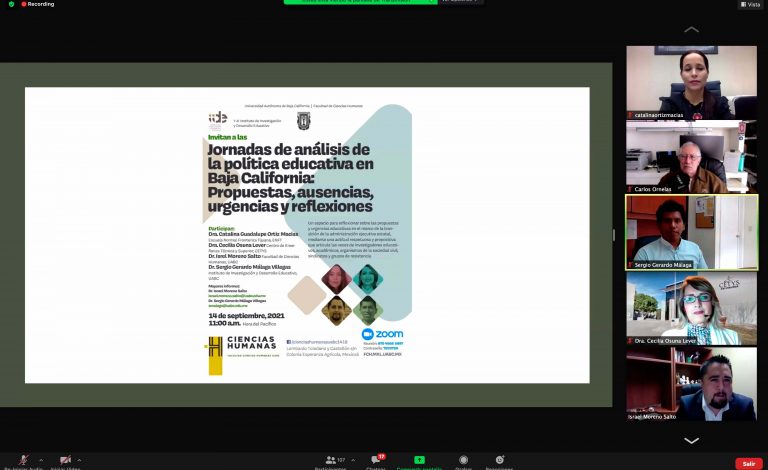Open the Vista view menu
768x470 pixels.
tap(749, 4)
